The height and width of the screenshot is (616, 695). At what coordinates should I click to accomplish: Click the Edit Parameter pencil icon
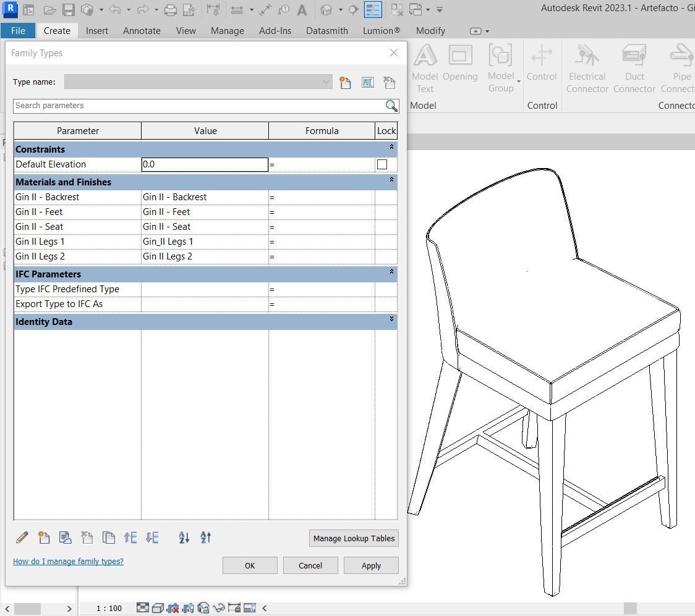pos(22,538)
